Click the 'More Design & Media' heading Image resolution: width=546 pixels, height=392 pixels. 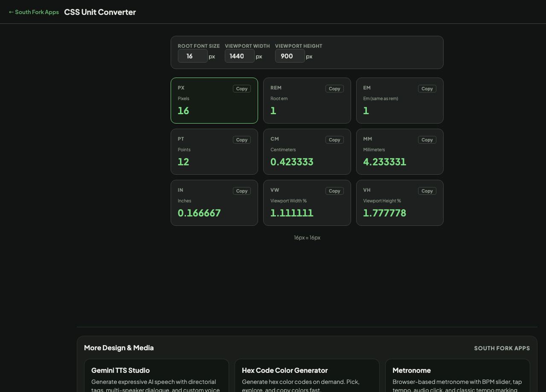coord(119,348)
